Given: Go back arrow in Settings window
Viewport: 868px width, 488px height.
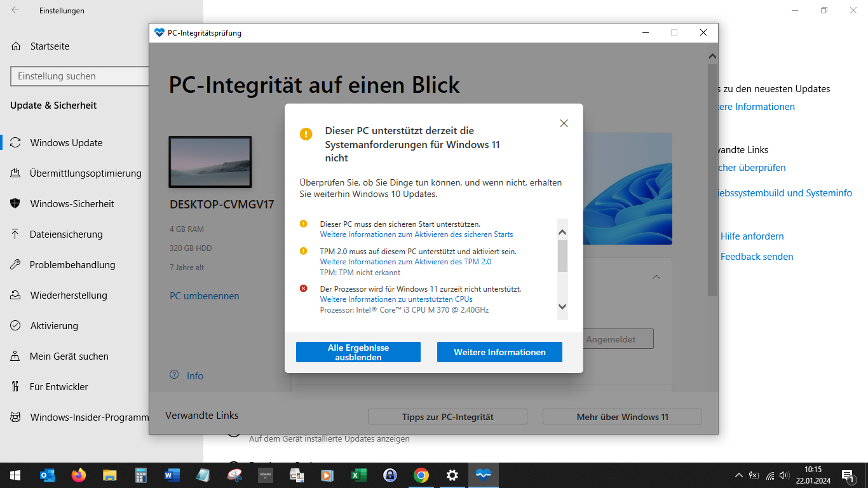Looking at the screenshot, I should pos(15,10).
